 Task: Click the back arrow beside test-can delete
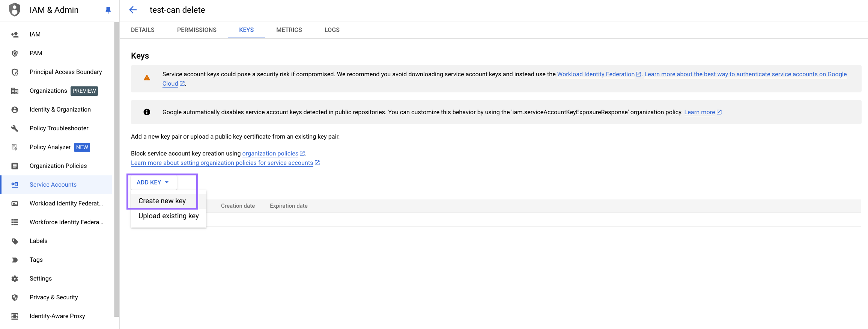point(133,10)
